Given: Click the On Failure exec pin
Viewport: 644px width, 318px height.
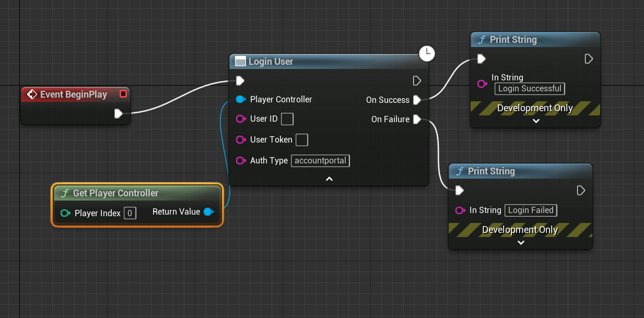Looking at the screenshot, I should pyautogui.click(x=417, y=120).
